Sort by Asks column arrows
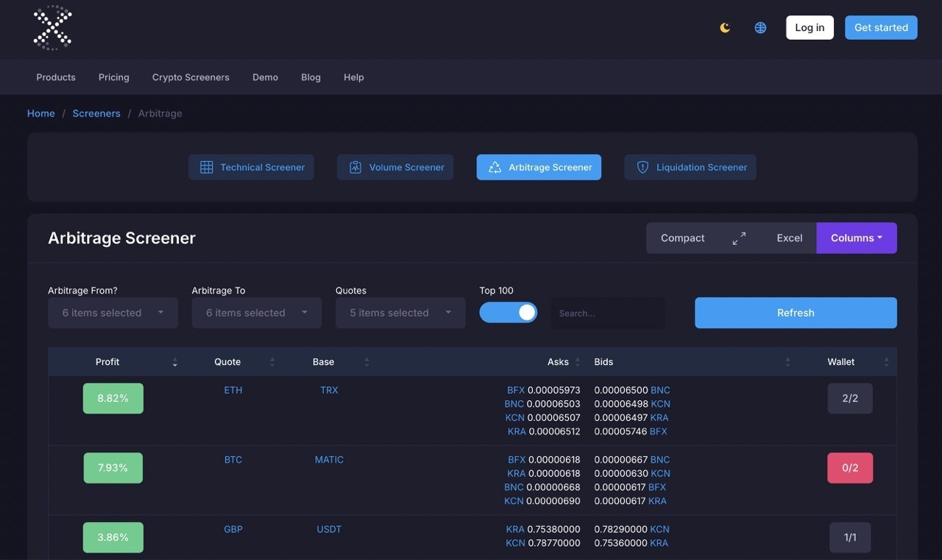Viewport: 942px width, 560px height. click(577, 362)
